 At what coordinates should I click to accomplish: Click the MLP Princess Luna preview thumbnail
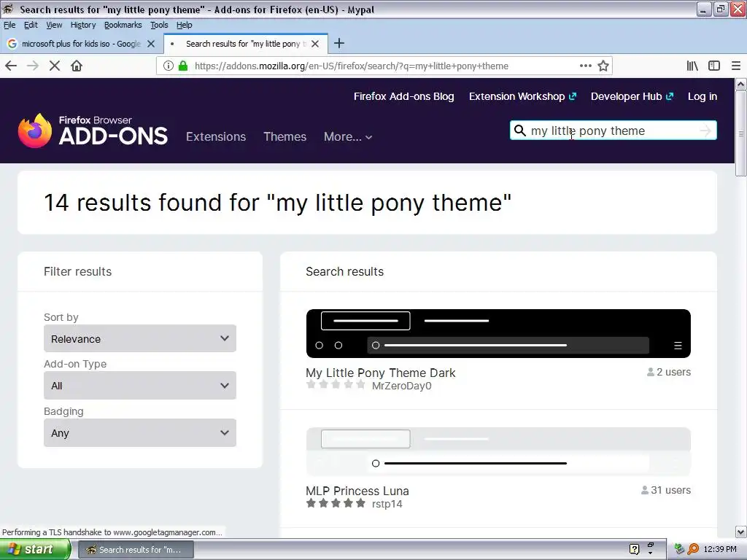point(498,451)
